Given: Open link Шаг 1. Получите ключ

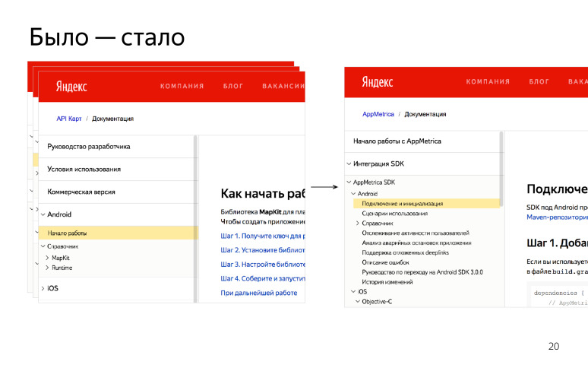Looking at the screenshot, I should pos(263,236).
